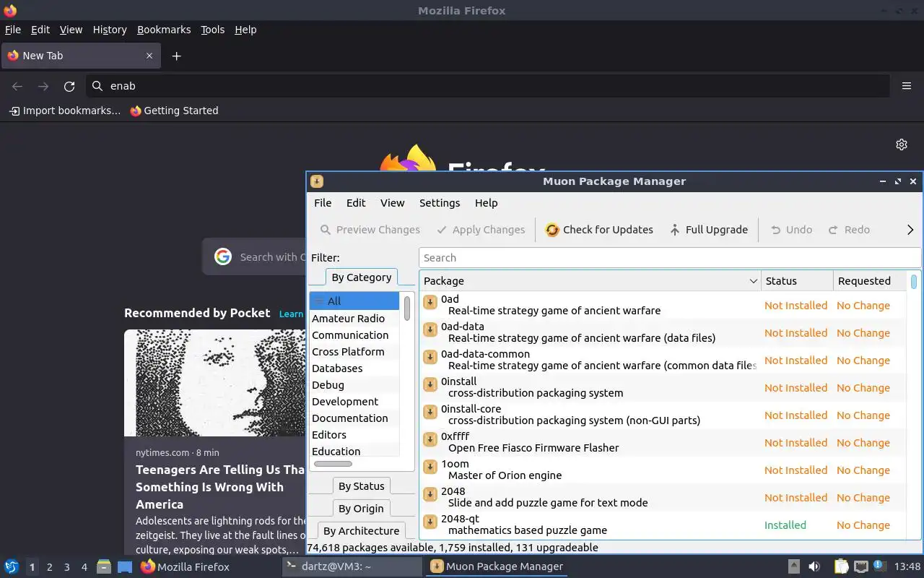Screen dimensions: 924x578
Task: Run Full Upgrade in Muon toolbar
Action: pyautogui.click(x=708, y=230)
